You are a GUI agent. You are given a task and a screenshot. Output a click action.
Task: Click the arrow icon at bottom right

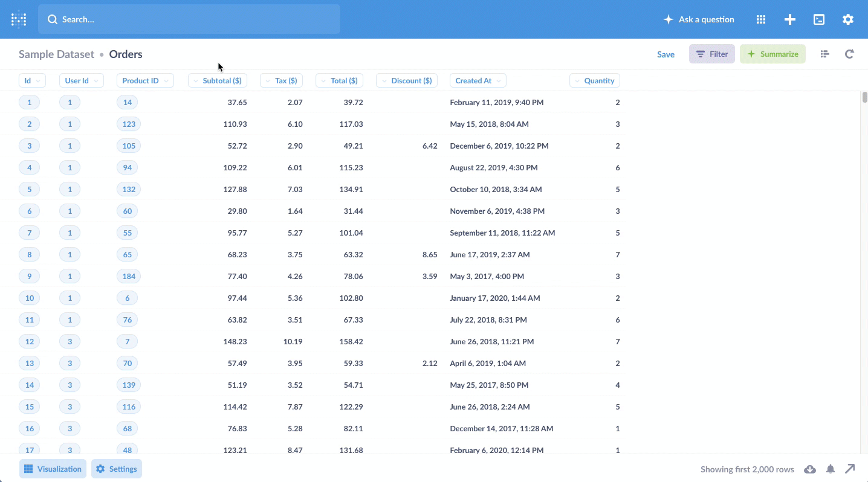[x=850, y=469]
